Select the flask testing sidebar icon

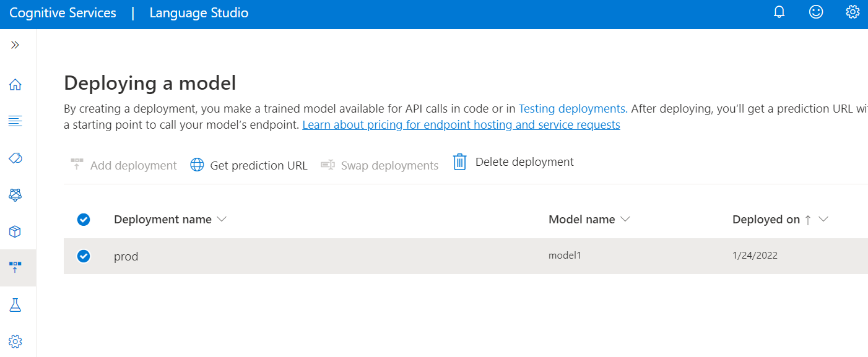(x=15, y=304)
